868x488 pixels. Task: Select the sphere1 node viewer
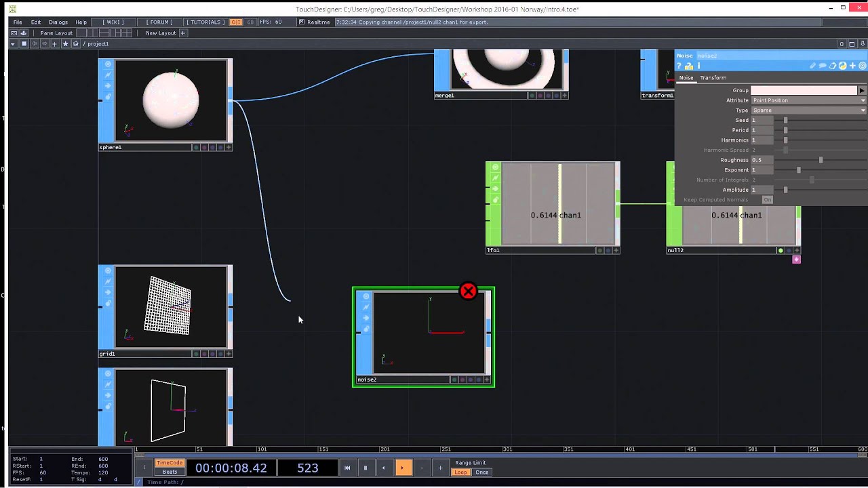171,100
